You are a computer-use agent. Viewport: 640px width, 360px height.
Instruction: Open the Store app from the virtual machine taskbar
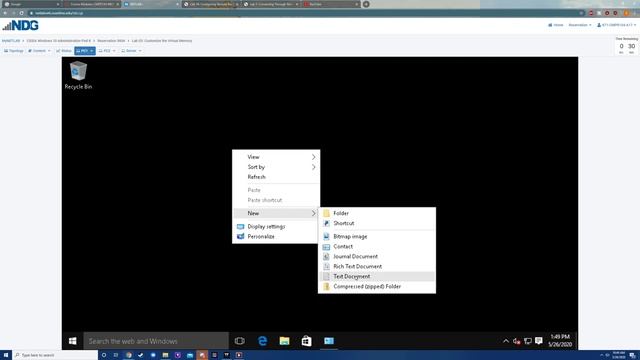[307, 341]
